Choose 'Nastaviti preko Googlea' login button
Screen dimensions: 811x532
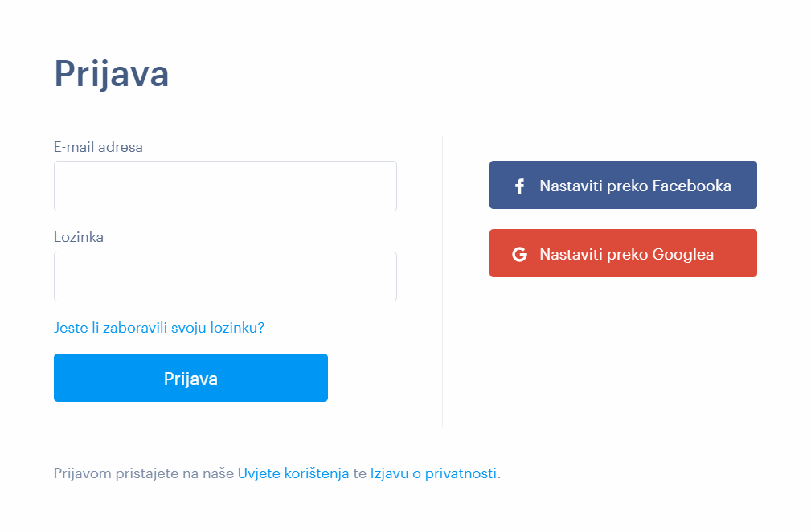point(623,253)
